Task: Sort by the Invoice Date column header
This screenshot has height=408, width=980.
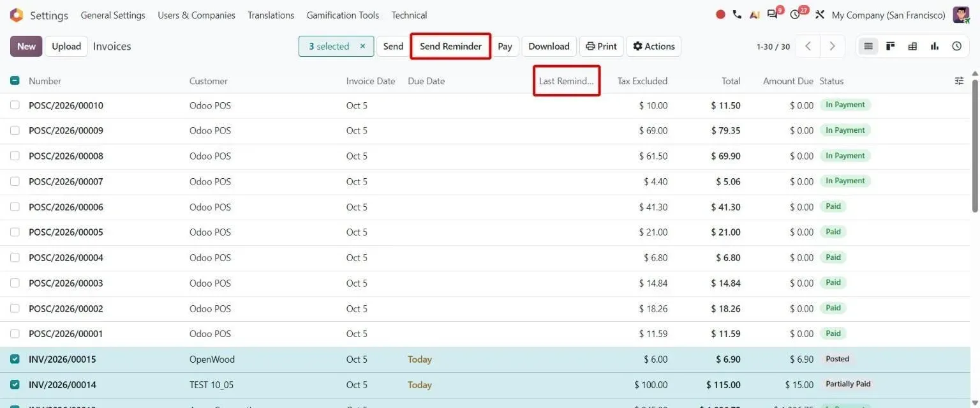Action: [x=371, y=81]
